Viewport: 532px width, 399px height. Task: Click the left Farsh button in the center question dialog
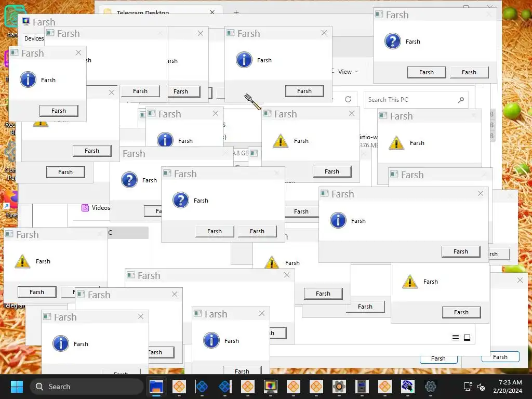215,231
